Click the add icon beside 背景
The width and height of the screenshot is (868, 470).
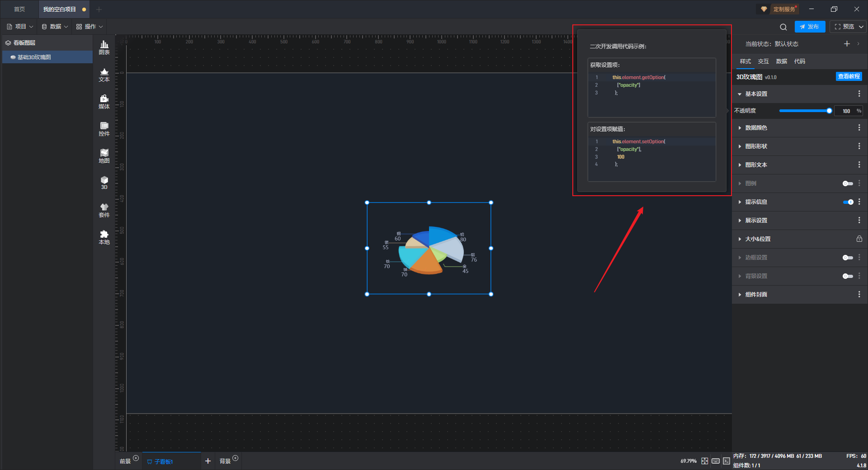235,458
